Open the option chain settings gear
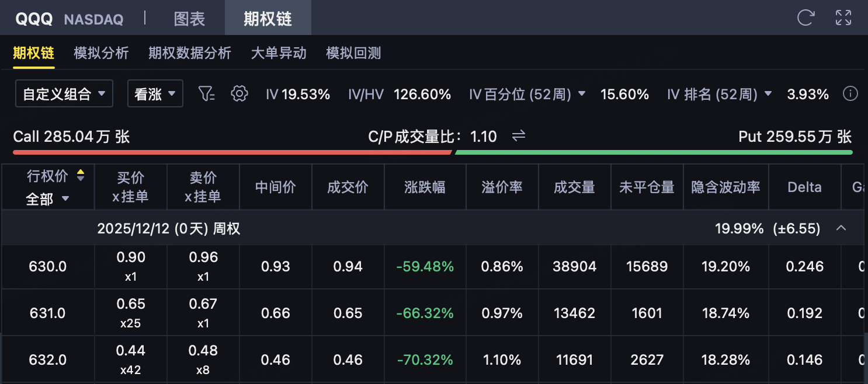 click(x=239, y=93)
